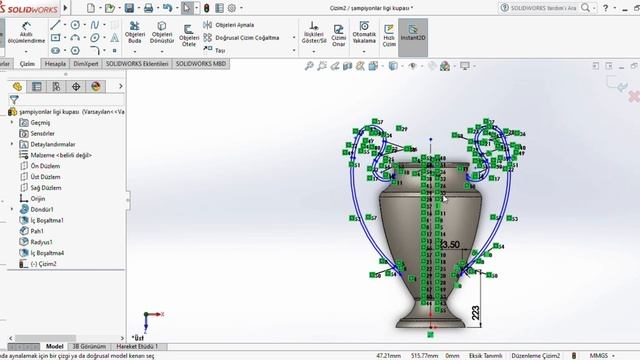The width and height of the screenshot is (640, 360).
Task: Expand the SOLIDWORKS menu flyout arrow
Action: [x=65, y=8]
